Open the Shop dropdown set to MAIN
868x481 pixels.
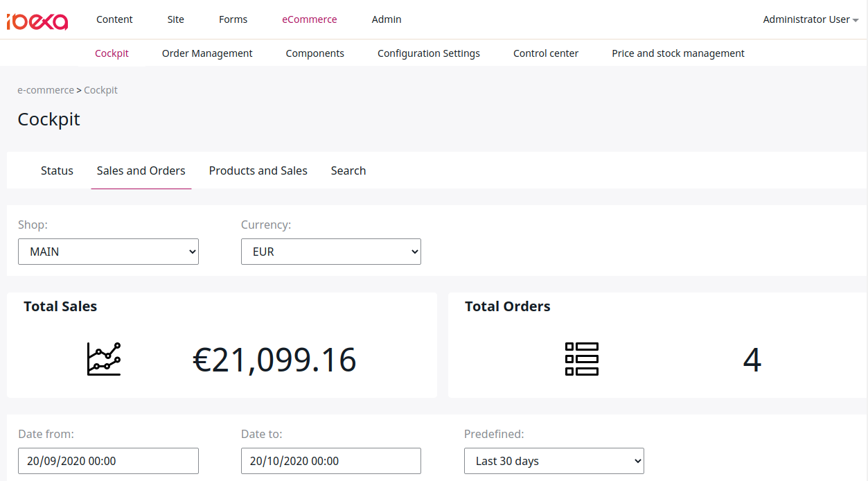click(x=108, y=252)
